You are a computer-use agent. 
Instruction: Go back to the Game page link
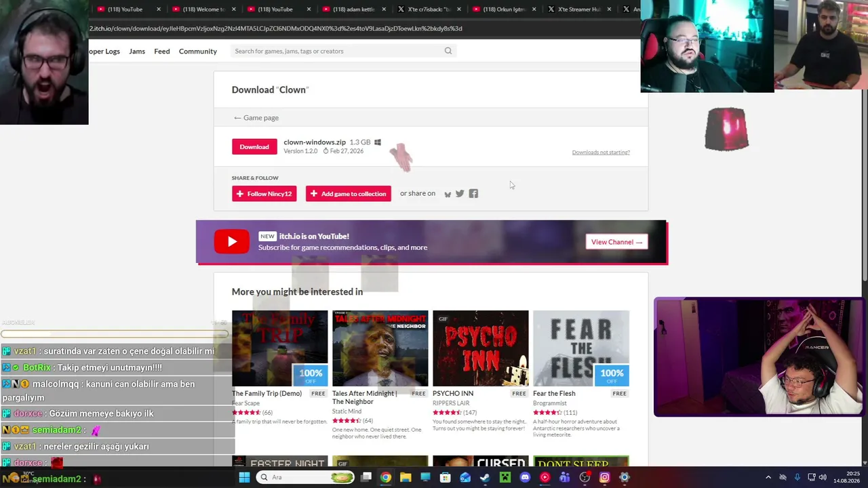point(256,118)
